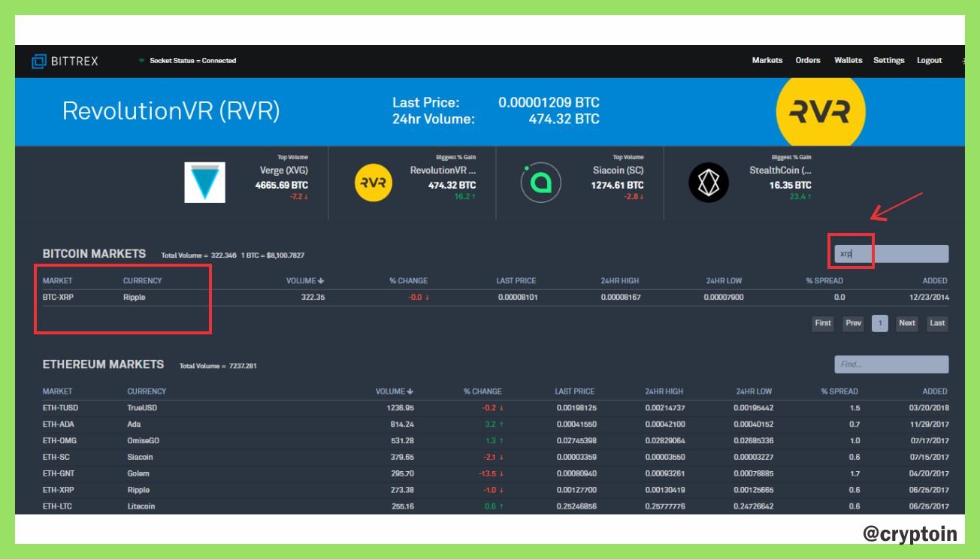Screen dimensions: 980x559
Task: Open the Markets menu
Action: (x=767, y=60)
